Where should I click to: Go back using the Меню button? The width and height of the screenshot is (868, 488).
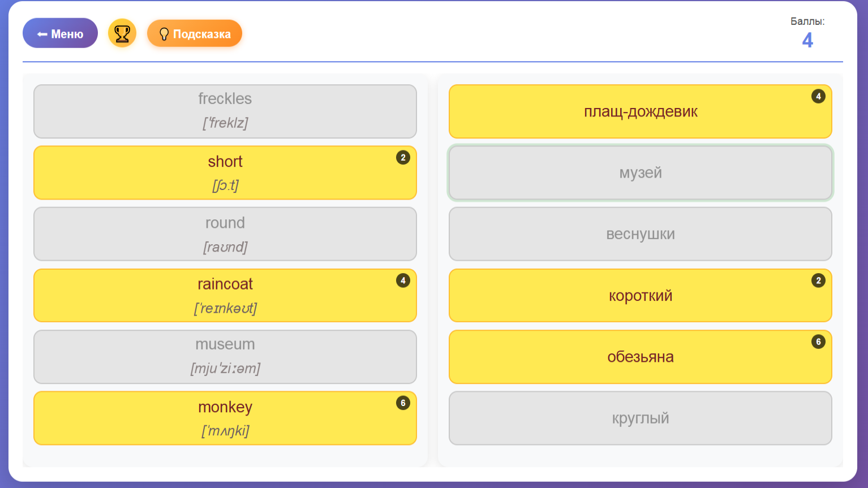pos(60,33)
